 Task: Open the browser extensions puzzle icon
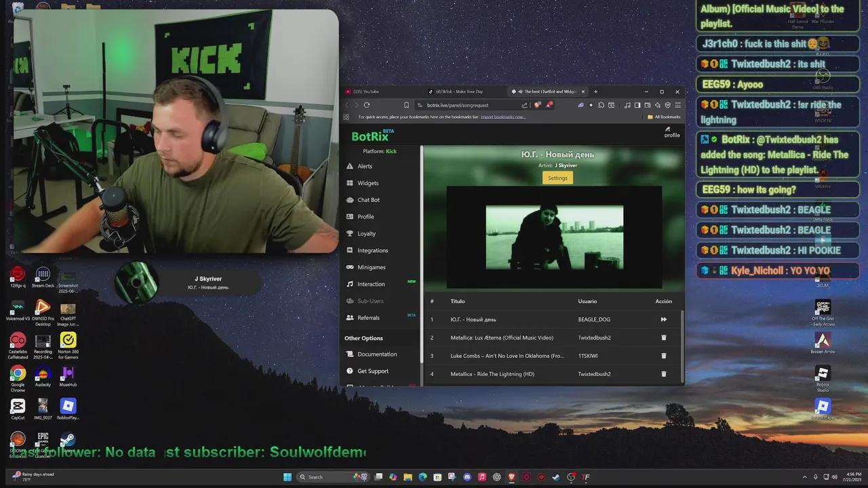tap(601, 105)
